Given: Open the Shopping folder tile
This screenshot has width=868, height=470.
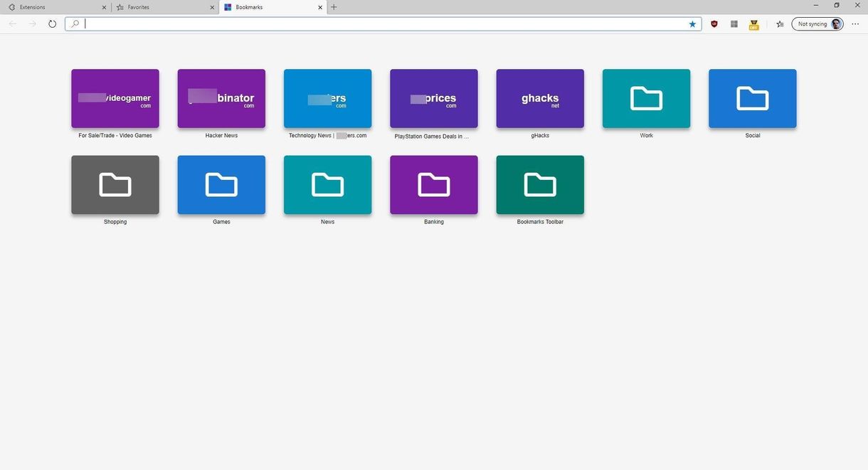Looking at the screenshot, I should pos(115,185).
